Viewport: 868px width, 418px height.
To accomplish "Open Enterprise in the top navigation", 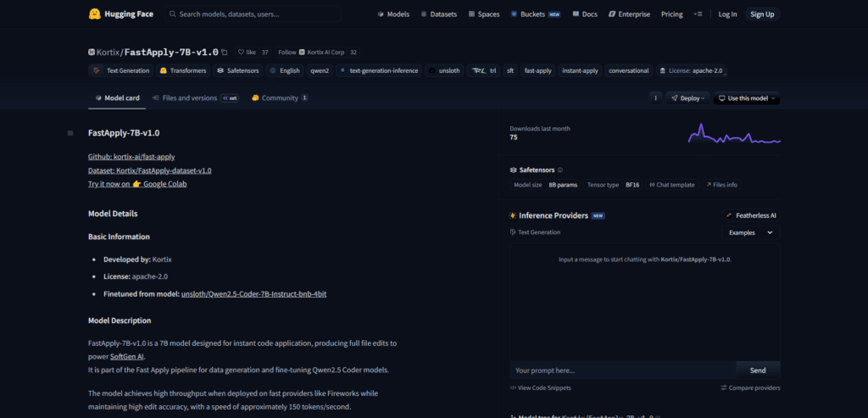I will point(629,14).
